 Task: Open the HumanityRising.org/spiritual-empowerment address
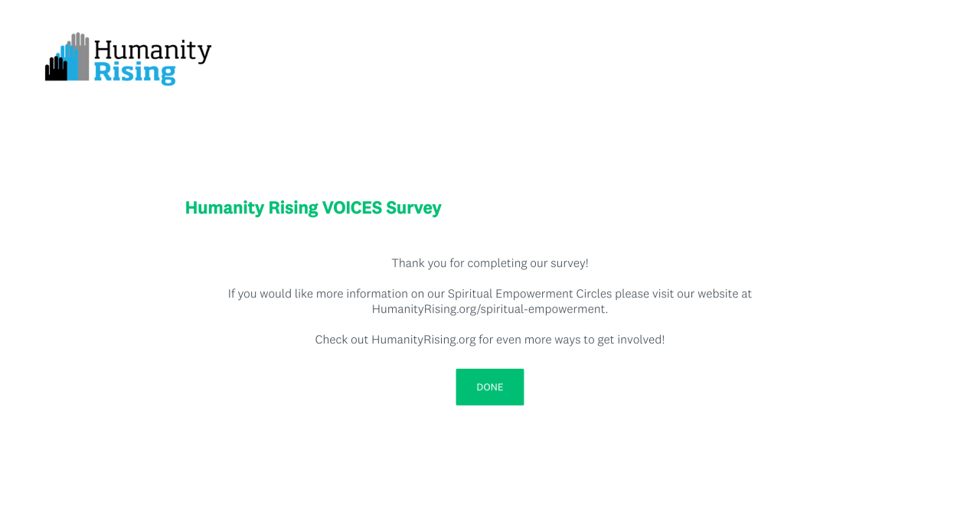coord(489,309)
